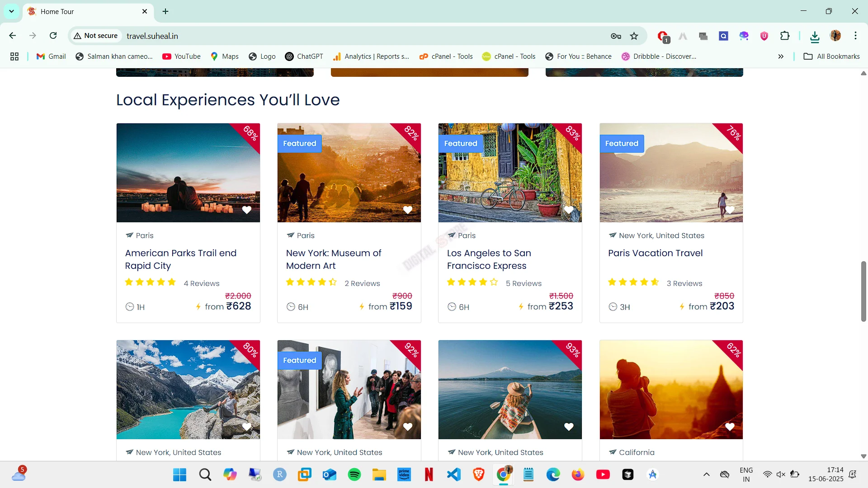The width and height of the screenshot is (868, 488).
Task: Toggle wishlist heart on New York Museum card
Action: [x=408, y=210]
